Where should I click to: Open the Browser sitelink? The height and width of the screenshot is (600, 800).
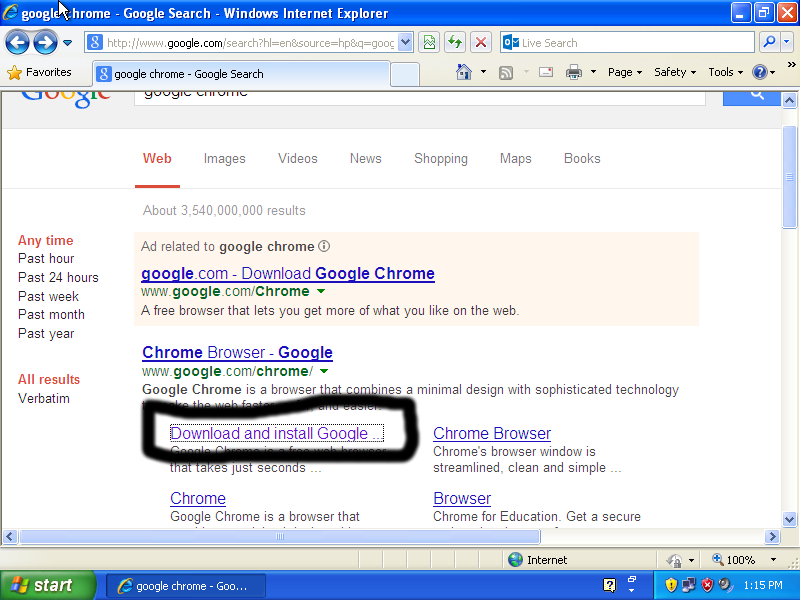pos(462,498)
